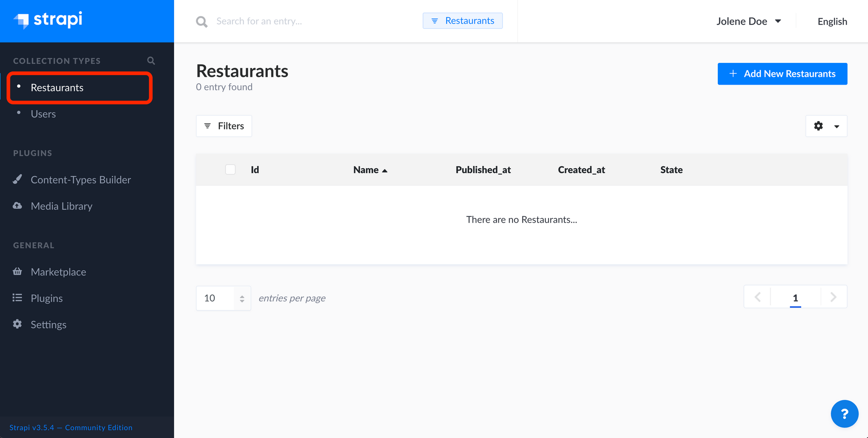Click the magnifier icon in top search bar

coord(201,21)
